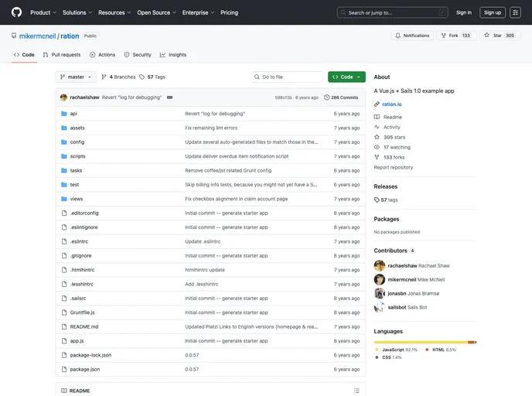Expand the Enterprise menu

click(x=198, y=12)
